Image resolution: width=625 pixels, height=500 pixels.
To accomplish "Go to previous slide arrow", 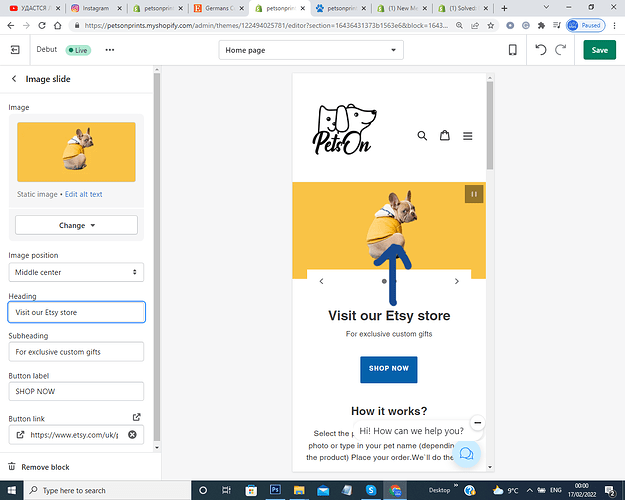I will pos(321,281).
